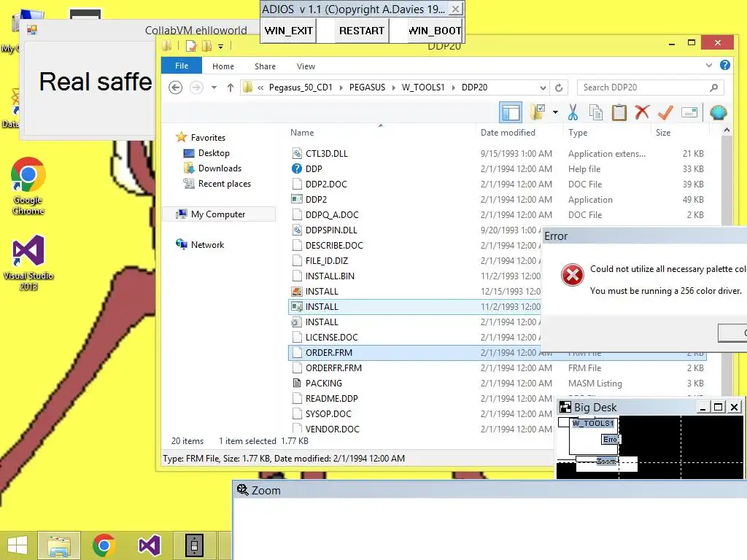Select Network in the navigation pane

[x=207, y=245]
